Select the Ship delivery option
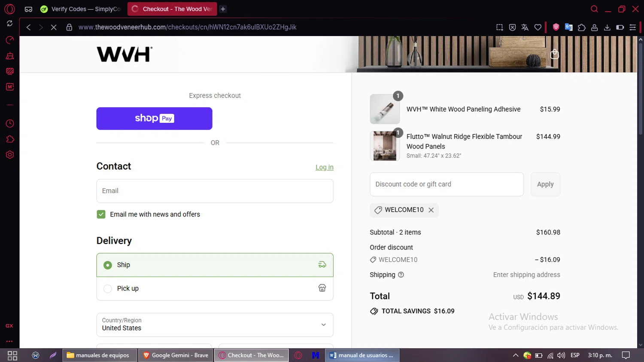 coord(215,265)
